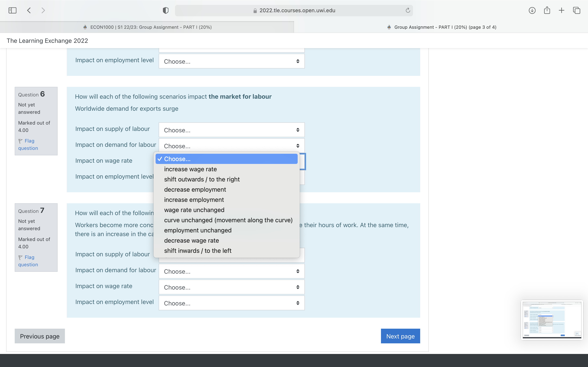Click the Next page button
The width and height of the screenshot is (588, 367).
click(400, 336)
